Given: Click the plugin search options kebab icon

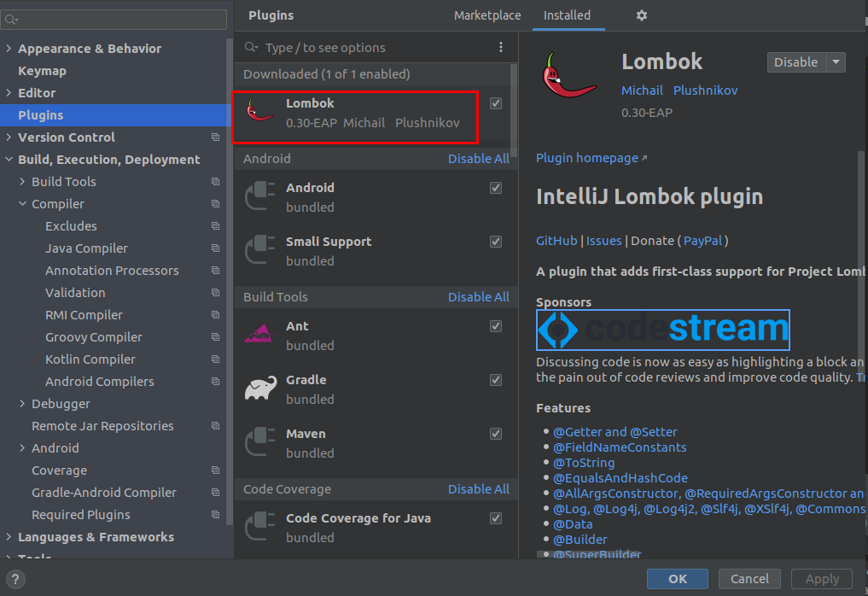Looking at the screenshot, I should [x=501, y=48].
